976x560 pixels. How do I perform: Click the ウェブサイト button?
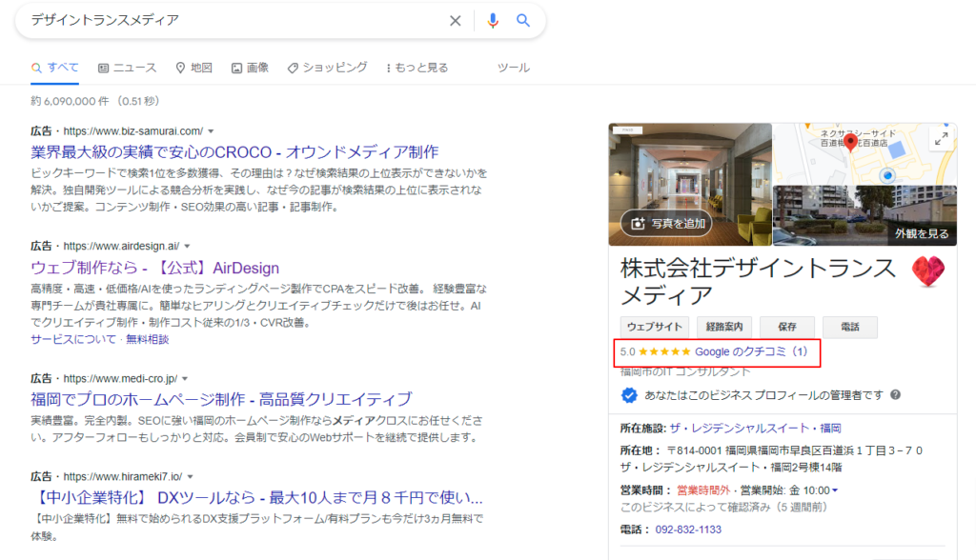(x=654, y=327)
